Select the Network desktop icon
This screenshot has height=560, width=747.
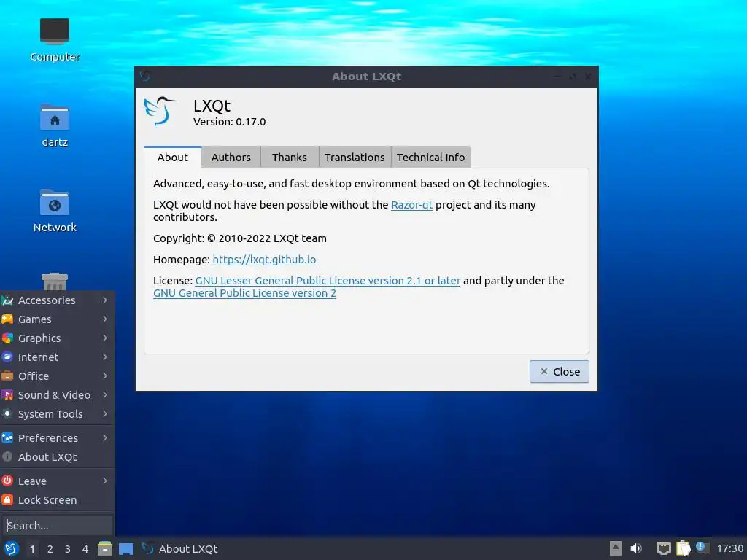(54, 203)
